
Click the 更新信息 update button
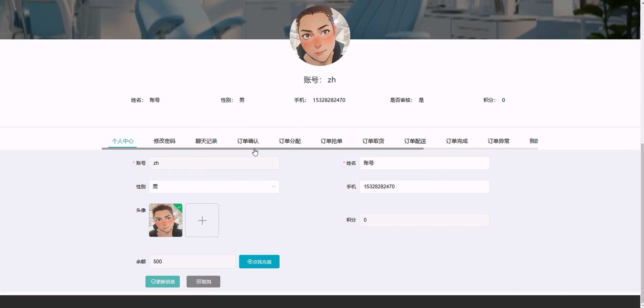click(x=163, y=282)
